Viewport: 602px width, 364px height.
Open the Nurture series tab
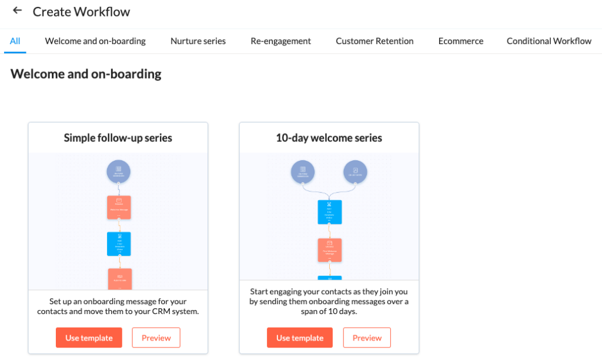coord(198,41)
